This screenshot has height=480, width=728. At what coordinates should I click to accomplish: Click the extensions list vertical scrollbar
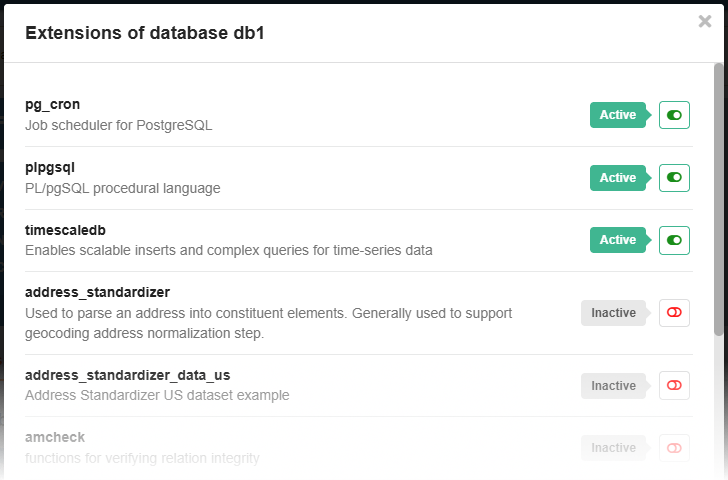point(719,200)
